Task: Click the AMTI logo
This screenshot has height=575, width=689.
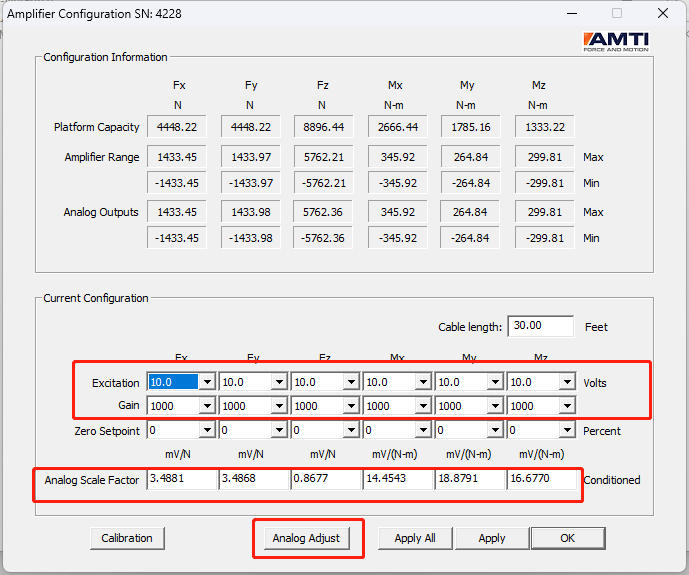Action: point(616,42)
